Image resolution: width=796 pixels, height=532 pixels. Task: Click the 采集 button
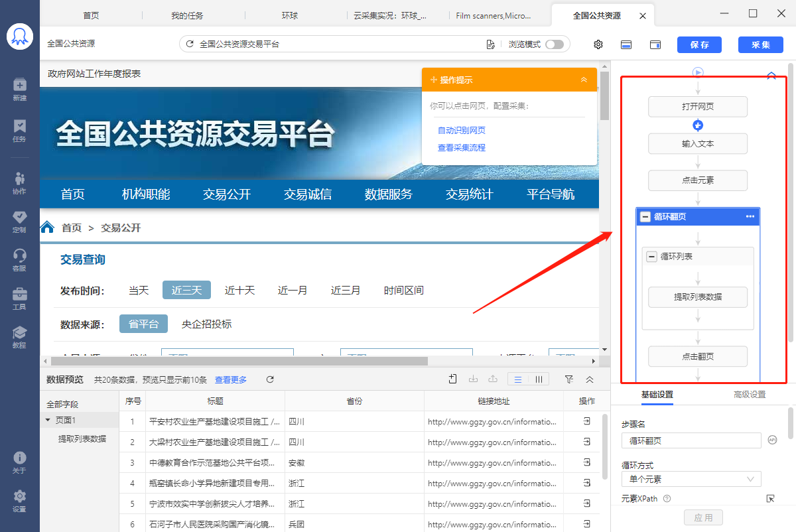tap(761, 44)
